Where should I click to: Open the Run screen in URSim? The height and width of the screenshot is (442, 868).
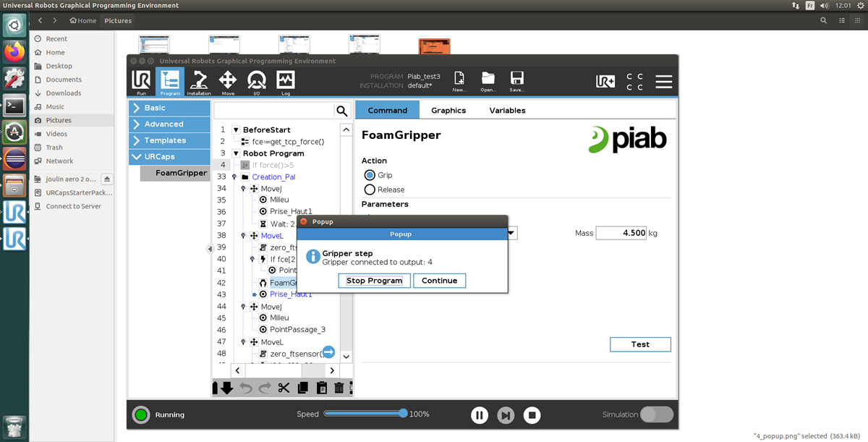pyautogui.click(x=141, y=82)
